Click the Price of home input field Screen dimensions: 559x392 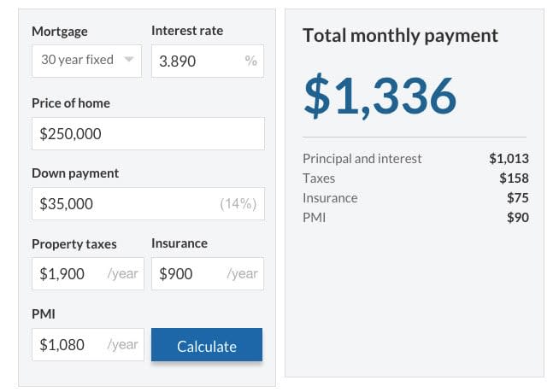(x=148, y=134)
